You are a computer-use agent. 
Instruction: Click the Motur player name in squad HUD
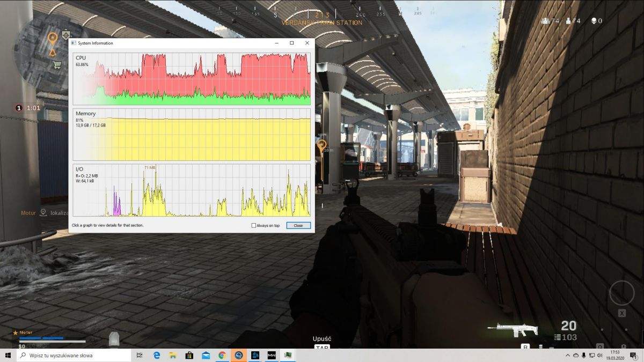(x=26, y=333)
